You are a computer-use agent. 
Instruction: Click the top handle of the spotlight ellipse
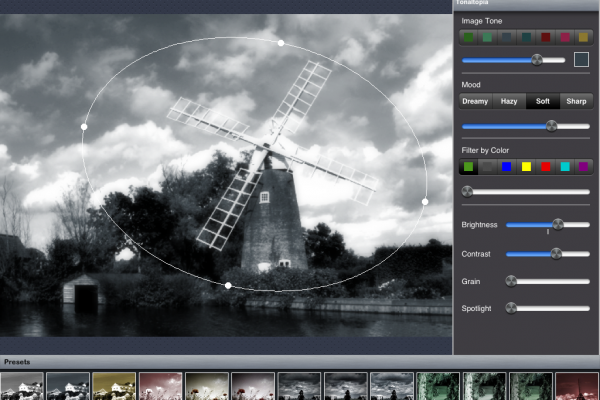pos(281,43)
